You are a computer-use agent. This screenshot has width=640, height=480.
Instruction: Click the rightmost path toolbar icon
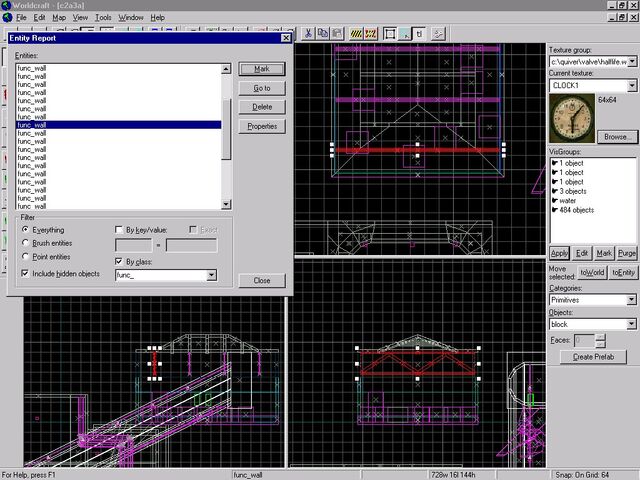[438, 34]
